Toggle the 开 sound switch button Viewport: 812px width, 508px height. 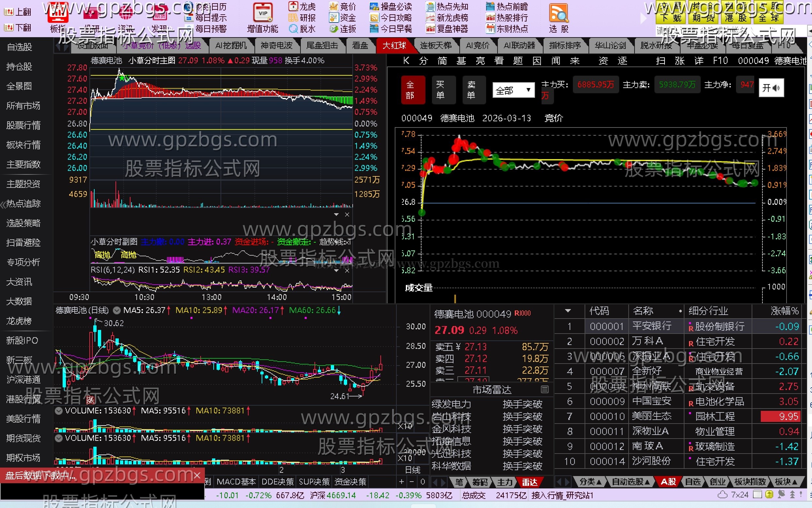click(x=771, y=88)
